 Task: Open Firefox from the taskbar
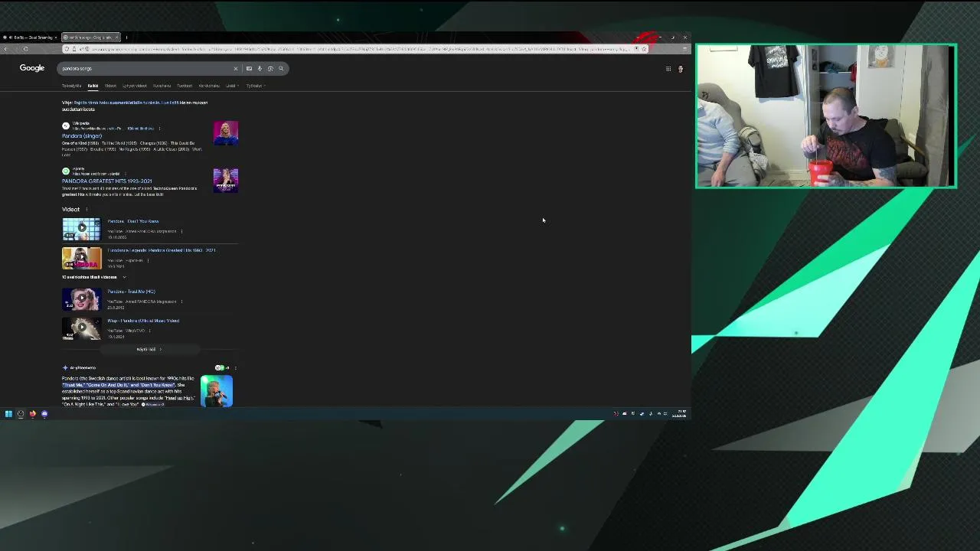(32, 414)
